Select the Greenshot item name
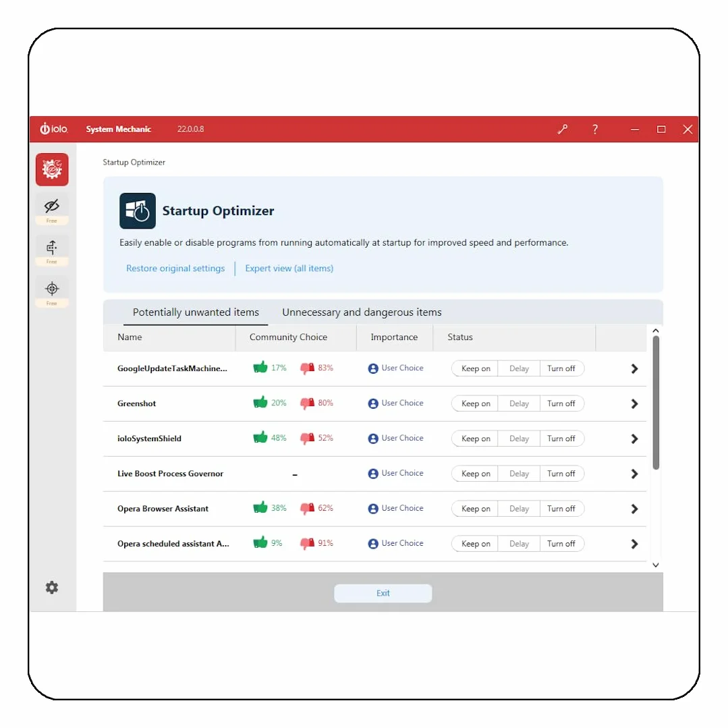Viewport: 728px width, 728px height. pos(136,403)
